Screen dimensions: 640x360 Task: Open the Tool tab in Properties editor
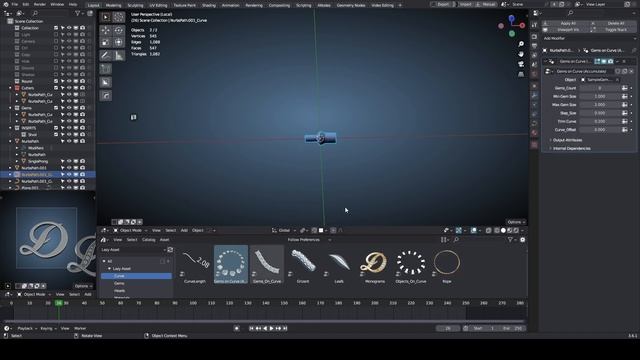point(534,25)
